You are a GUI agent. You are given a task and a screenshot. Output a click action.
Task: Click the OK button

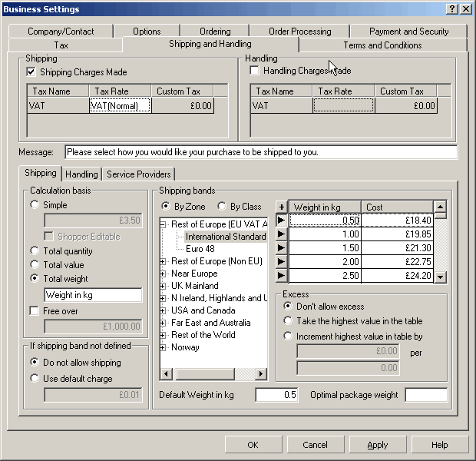point(253,445)
